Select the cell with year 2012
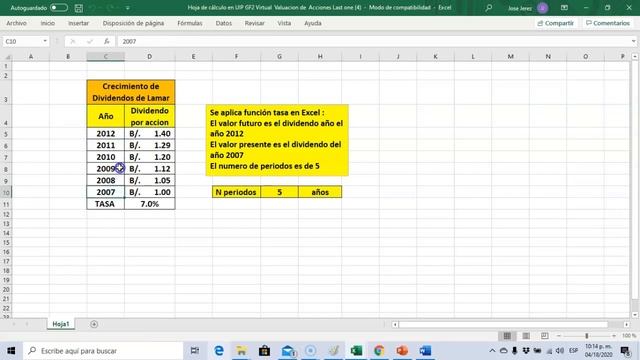Image resolution: width=640 pixels, height=360 pixels. [106, 133]
